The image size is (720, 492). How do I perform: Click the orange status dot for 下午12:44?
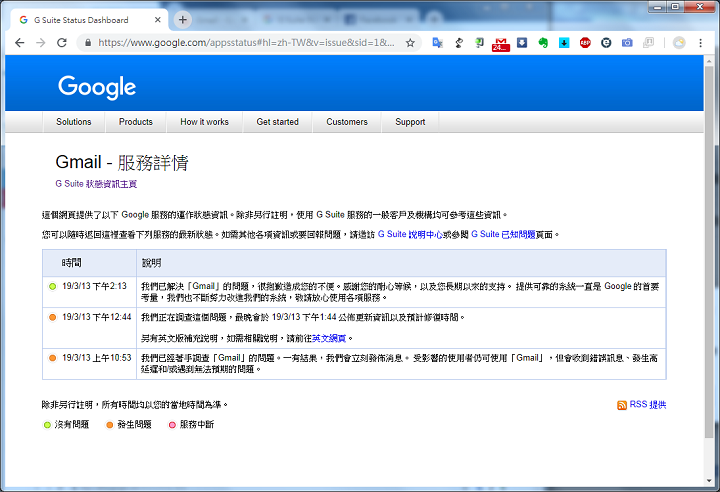[x=52, y=317]
